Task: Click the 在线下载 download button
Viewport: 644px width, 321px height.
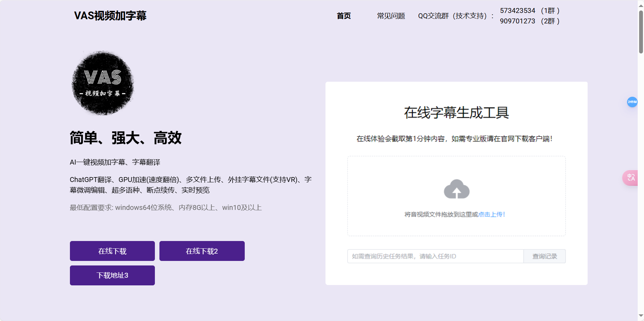Action: click(112, 251)
